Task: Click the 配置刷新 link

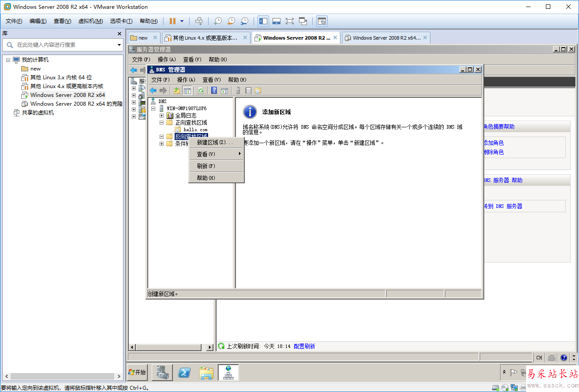Action: (x=304, y=346)
